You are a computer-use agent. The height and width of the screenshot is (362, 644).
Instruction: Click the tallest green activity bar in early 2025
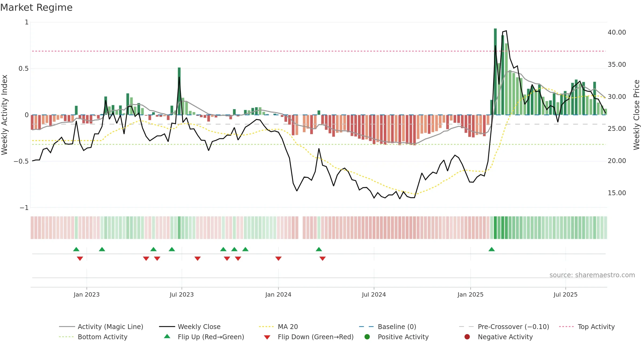(x=495, y=72)
